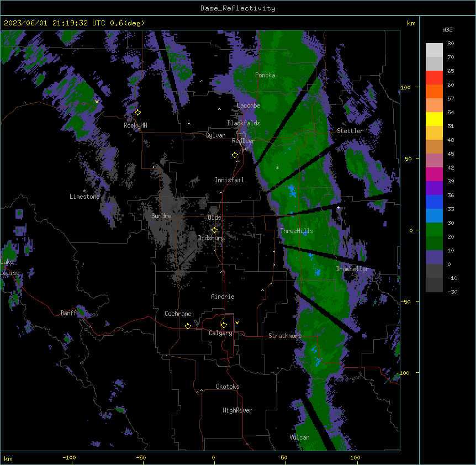Click the ThreeHills city label
This screenshot has width=476, height=465.
click(297, 231)
